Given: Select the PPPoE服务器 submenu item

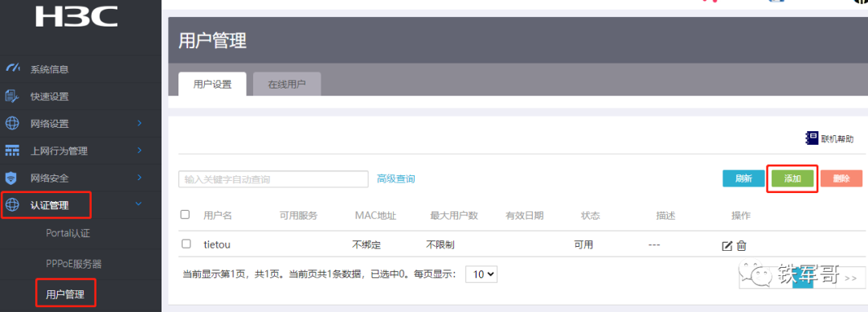Looking at the screenshot, I should point(74,264).
